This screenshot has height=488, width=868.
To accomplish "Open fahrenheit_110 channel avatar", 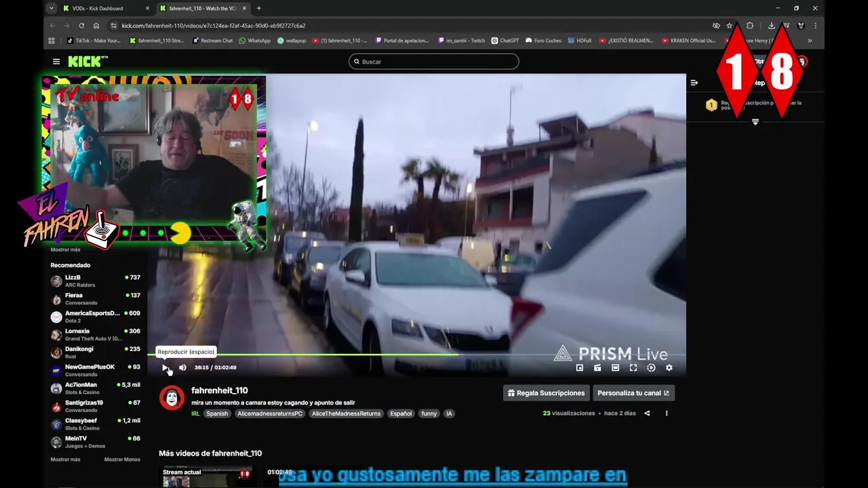I will click(x=172, y=398).
